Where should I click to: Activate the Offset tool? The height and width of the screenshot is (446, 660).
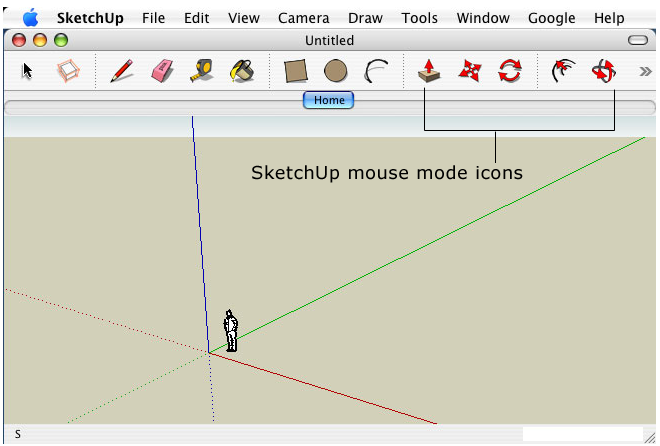[563, 71]
